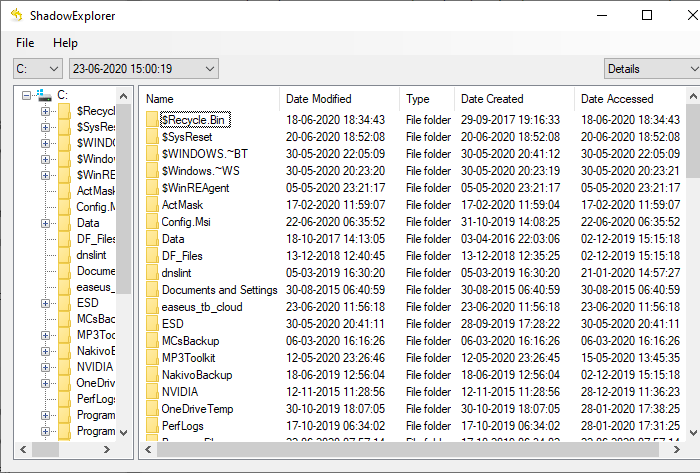
Task: Sort by the Date Accessed column header
Action: (629, 99)
